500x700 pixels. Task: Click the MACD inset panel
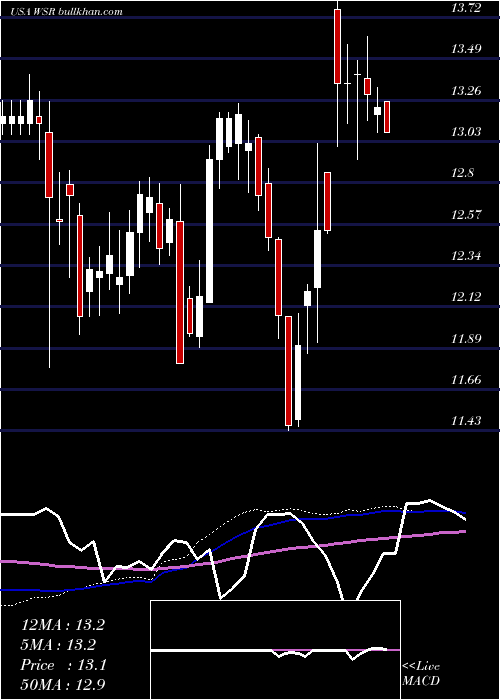[275, 650]
